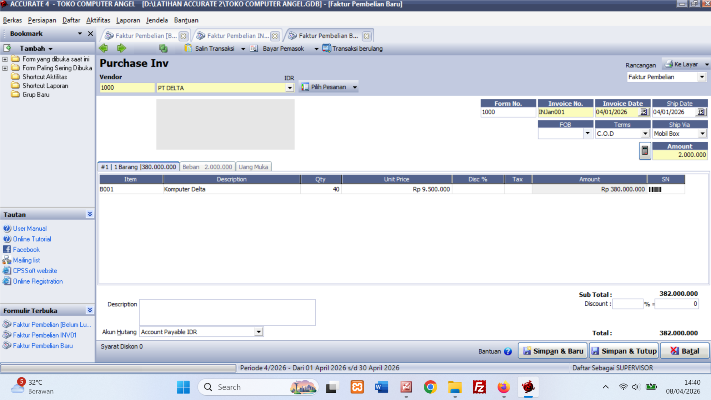This screenshot has height=400, width=711.
Task: Click Form No. field
Action: [x=508, y=112]
